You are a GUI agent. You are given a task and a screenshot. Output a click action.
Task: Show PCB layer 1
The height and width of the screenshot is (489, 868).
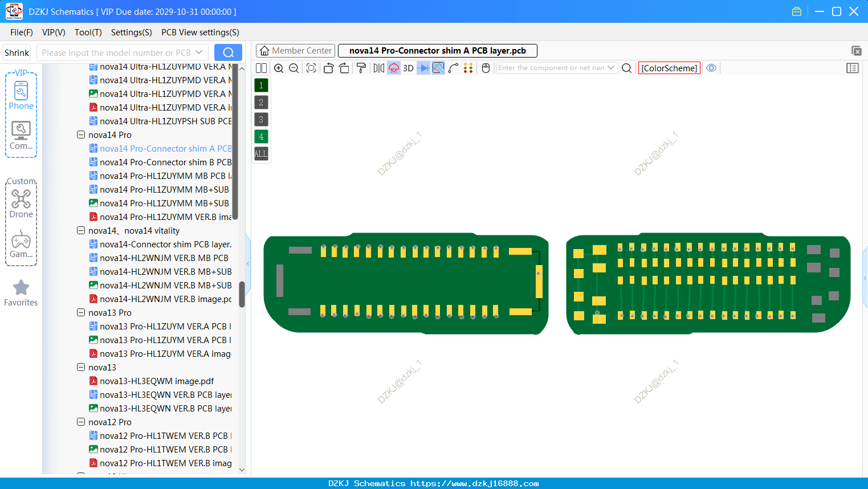pos(261,85)
